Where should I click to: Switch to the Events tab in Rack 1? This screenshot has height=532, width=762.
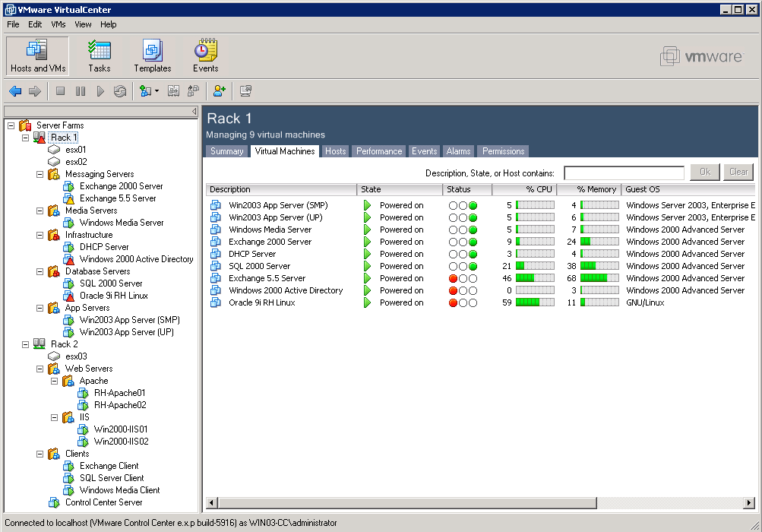click(424, 151)
